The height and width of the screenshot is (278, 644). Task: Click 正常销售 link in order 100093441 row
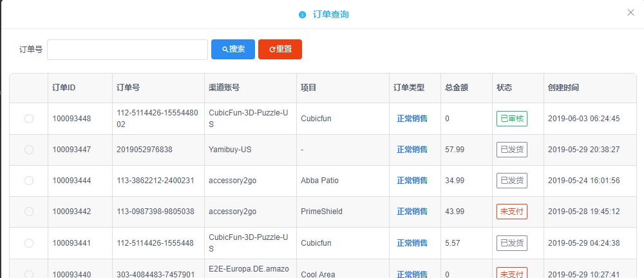(412, 243)
